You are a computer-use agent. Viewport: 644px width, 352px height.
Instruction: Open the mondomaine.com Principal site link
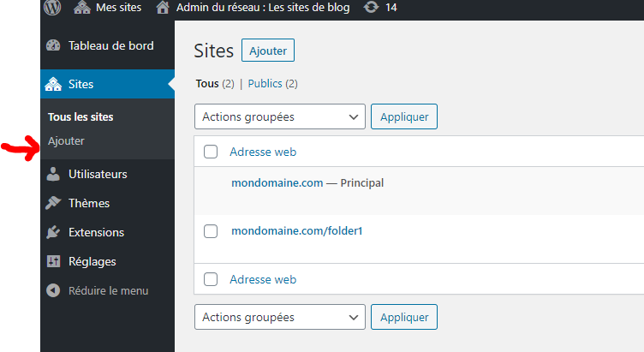tap(277, 183)
